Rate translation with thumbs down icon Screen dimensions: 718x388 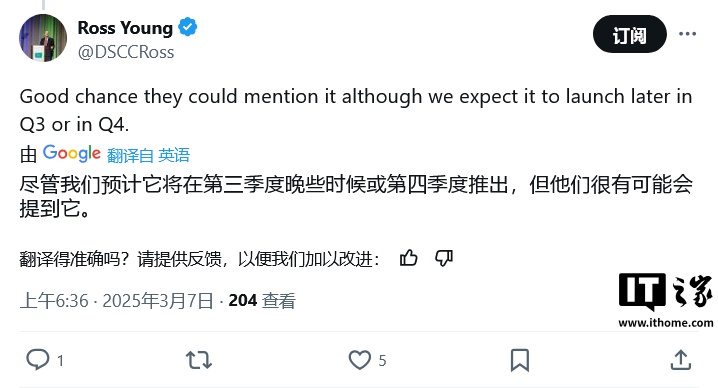[444, 258]
